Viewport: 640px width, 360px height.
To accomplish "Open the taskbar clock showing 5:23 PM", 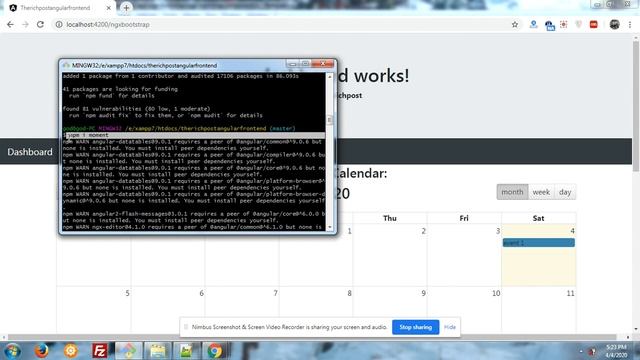I will (x=617, y=351).
